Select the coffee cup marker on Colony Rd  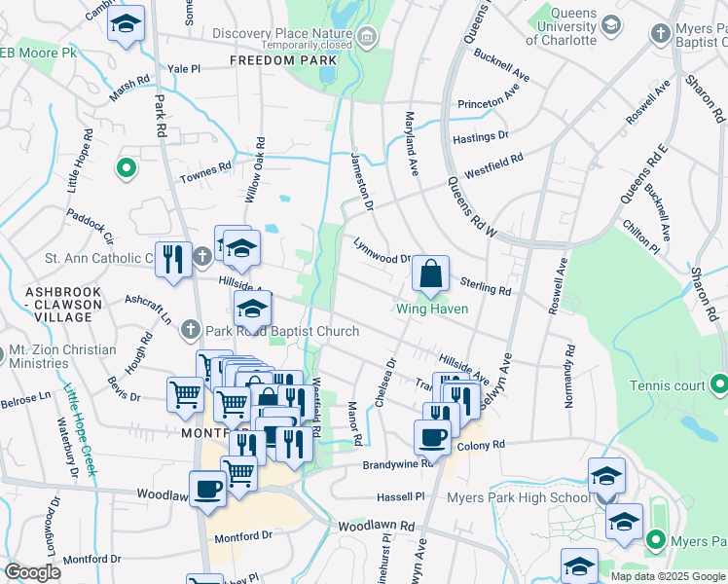coord(432,441)
